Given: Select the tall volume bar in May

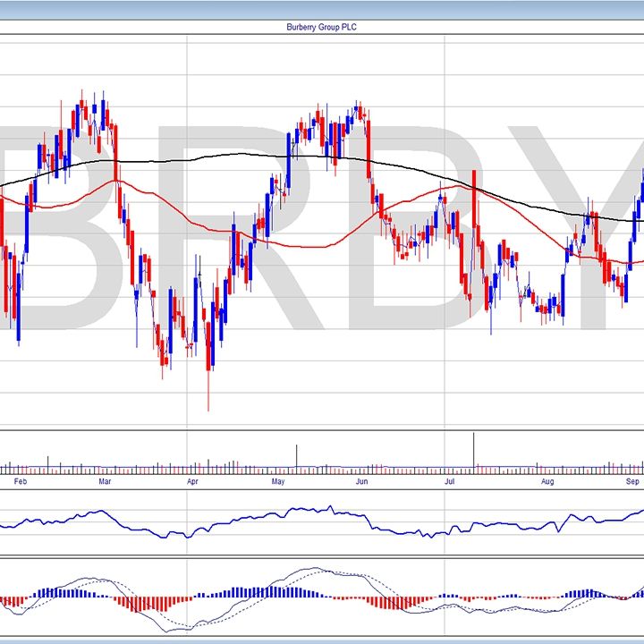Looking at the screenshot, I should click(x=296, y=458).
